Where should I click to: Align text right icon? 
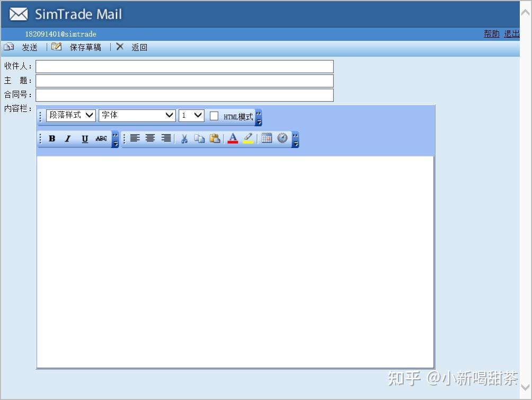(x=166, y=138)
